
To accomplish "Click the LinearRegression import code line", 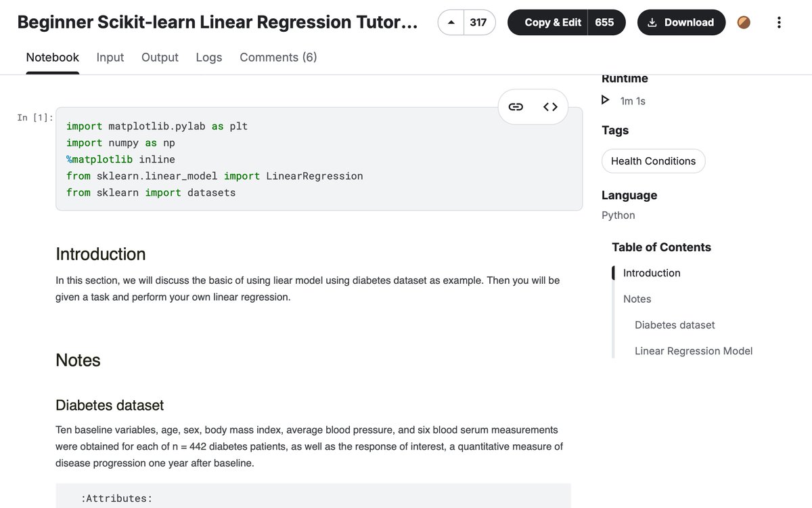I will 215,176.
